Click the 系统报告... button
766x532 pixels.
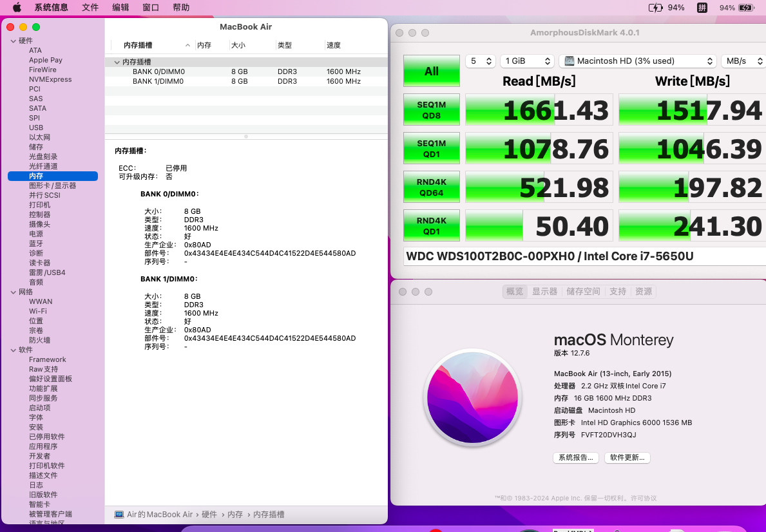point(575,458)
